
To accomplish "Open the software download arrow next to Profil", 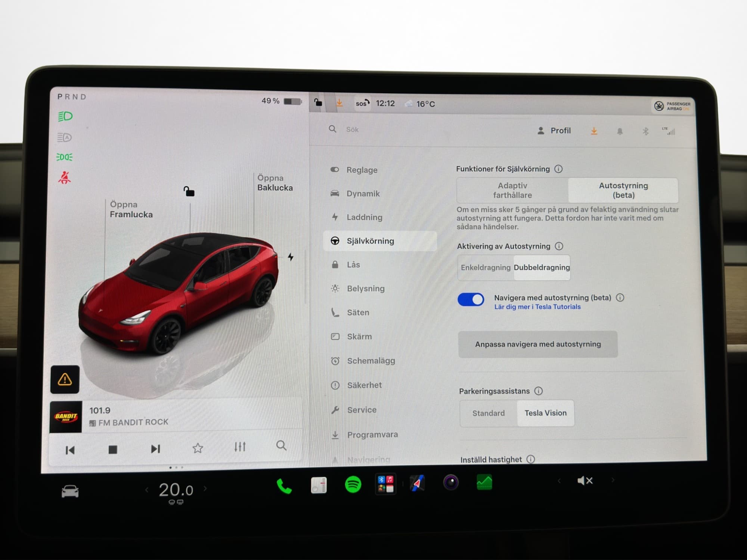I will [594, 131].
